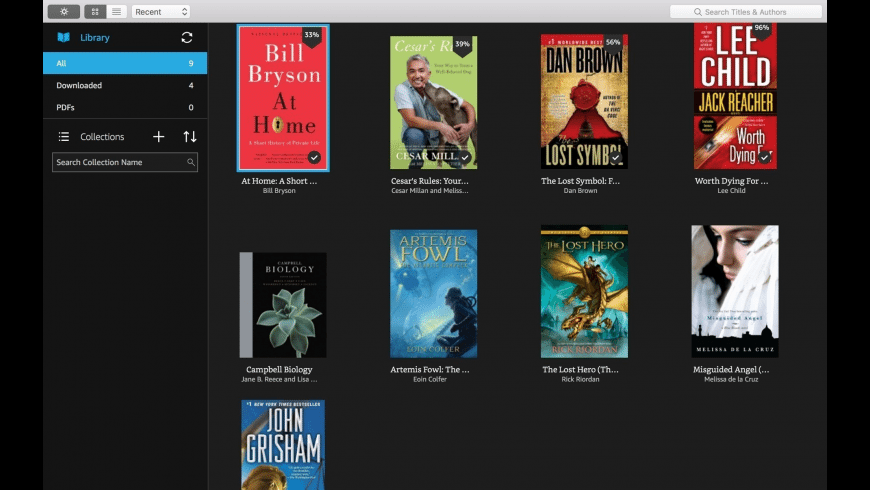Open the Artemis Fowl book cover
The height and width of the screenshot is (490, 870).
click(x=433, y=294)
